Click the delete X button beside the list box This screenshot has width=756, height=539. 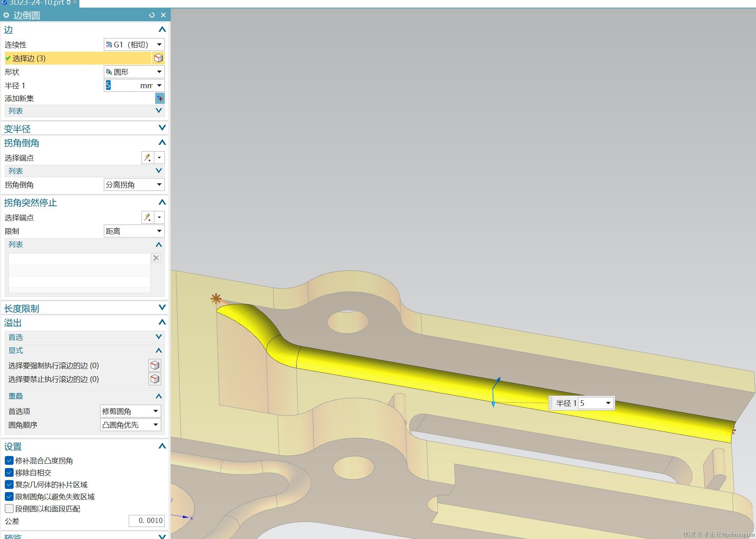click(156, 258)
